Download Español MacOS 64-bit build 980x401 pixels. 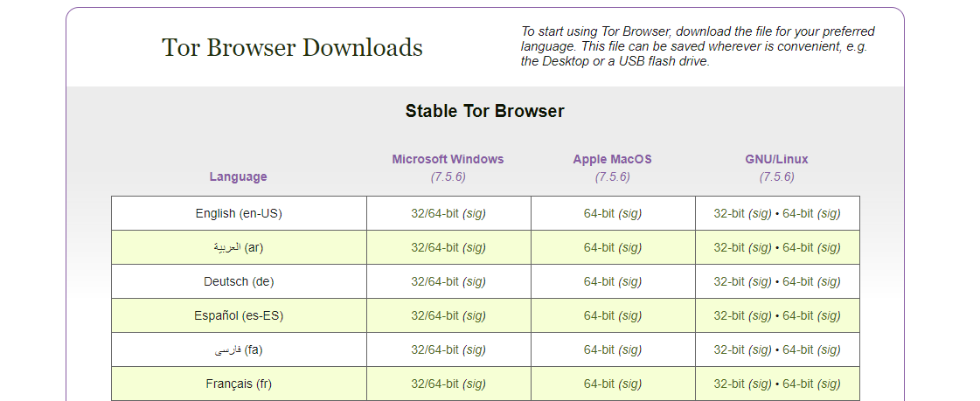(x=599, y=315)
